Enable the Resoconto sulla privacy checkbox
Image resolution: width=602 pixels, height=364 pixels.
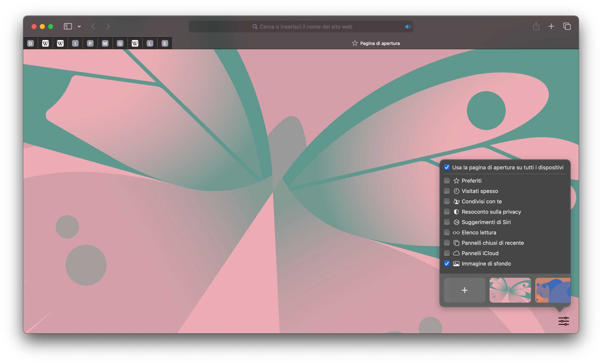pyautogui.click(x=447, y=212)
